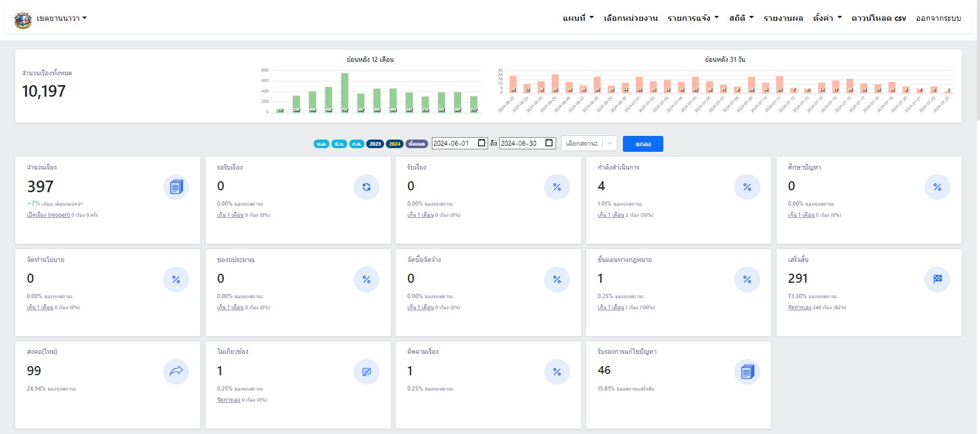Open the start date calendar picker icon
Viewport: 980px width, 434px height.
coord(481,143)
